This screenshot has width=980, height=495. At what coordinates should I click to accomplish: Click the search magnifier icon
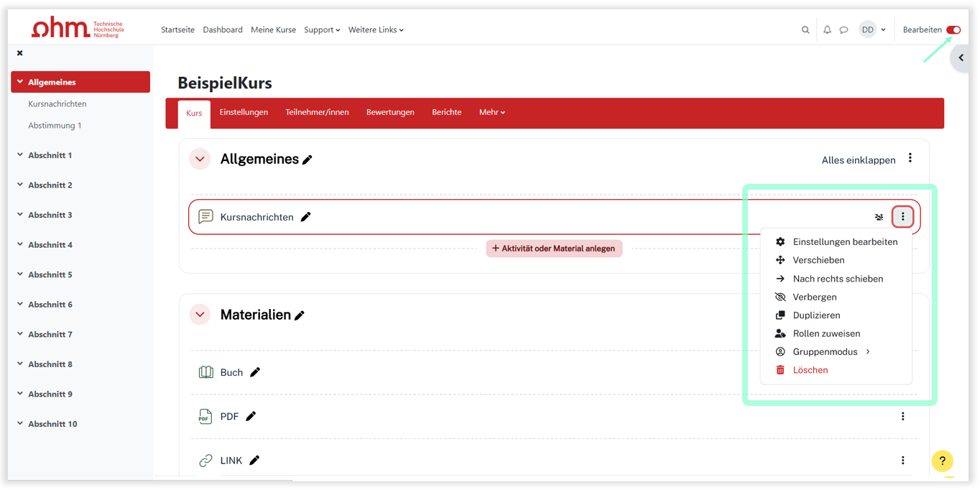805,30
